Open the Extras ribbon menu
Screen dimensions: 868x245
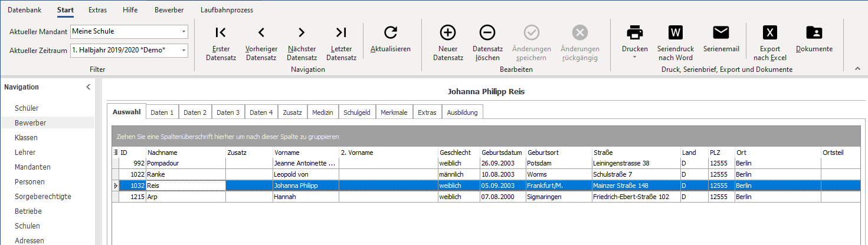[98, 10]
